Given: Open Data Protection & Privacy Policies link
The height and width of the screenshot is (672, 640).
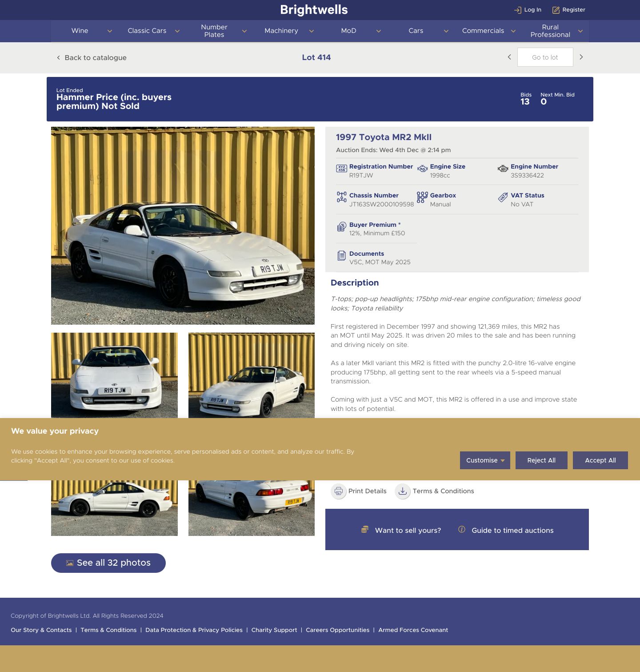Looking at the screenshot, I should pyautogui.click(x=194, y=630).
